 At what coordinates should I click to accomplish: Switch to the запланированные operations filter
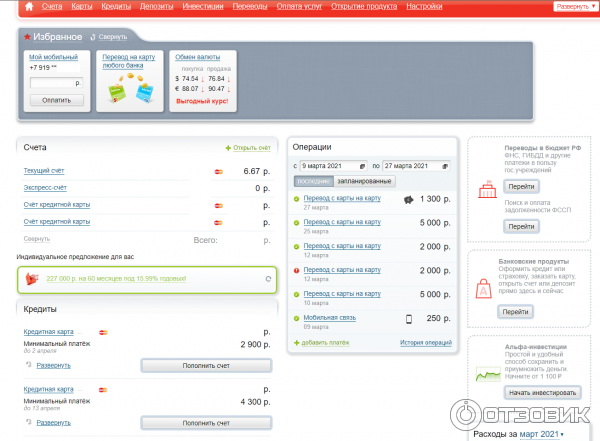[x=365, y=181]
